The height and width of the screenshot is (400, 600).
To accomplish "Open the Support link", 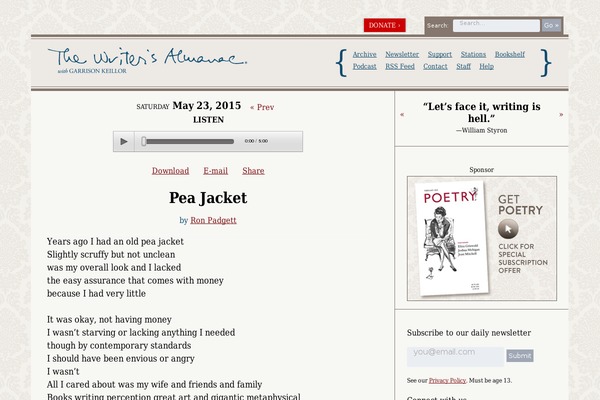I will coord(440,54).
